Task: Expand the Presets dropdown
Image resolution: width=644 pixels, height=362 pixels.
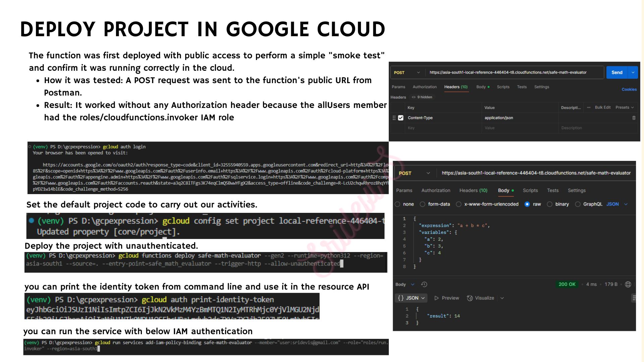Action: pyautogui.click(x=625, y=108)
